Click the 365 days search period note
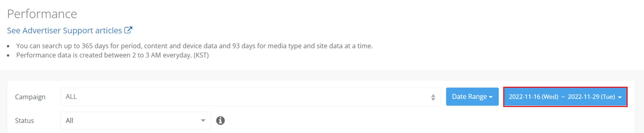 pos(194,46)
